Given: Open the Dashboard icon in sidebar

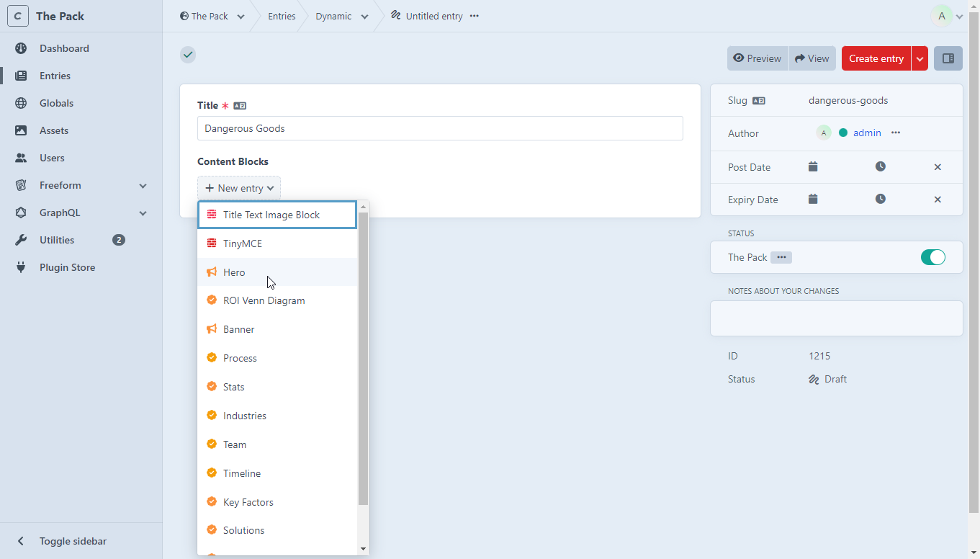Looking at the screenshot, I should pyautogui.click(x=21, y=48).
